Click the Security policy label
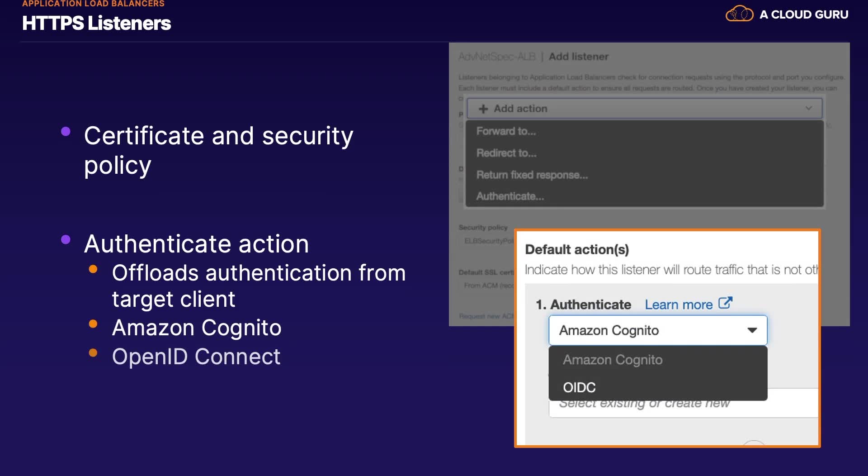The height and width of the screenshot is (476, 868). coord(483,227)
